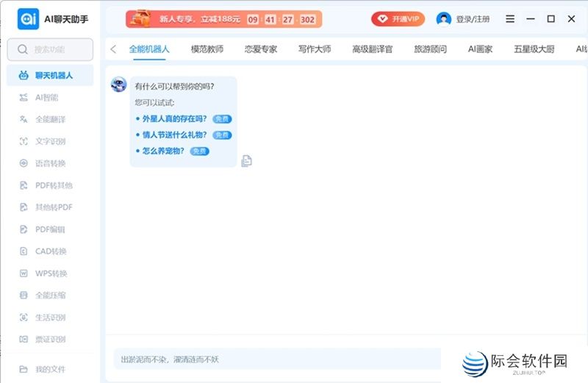
Task: Open 全能压缩 in the sidebar
Action: tap(50, 296)
